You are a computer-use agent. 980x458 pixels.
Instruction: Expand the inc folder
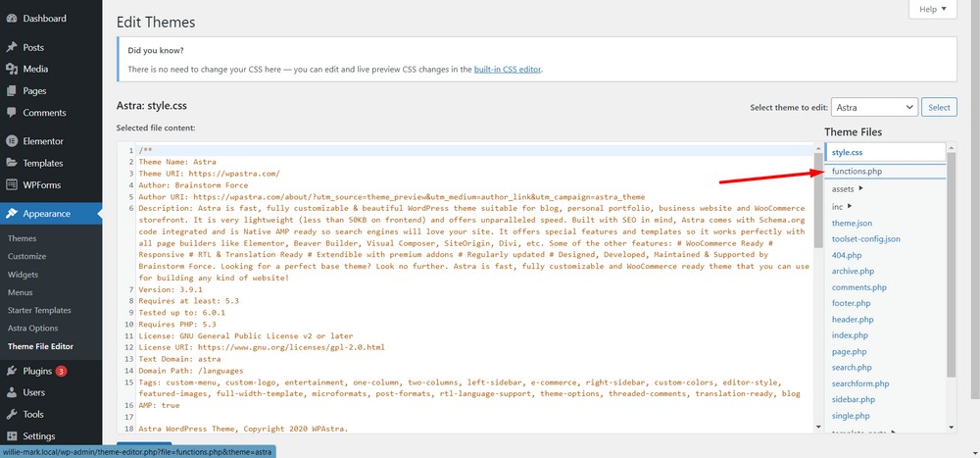[841, 207]
